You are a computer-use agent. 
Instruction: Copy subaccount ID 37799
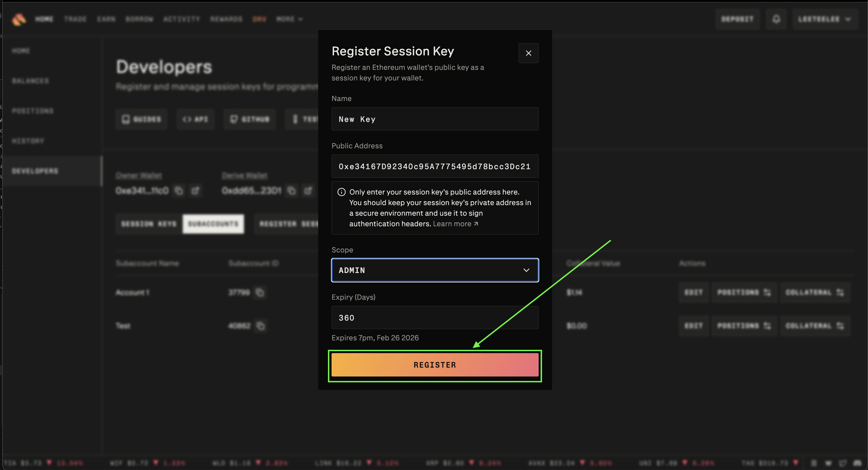[260, 292]
